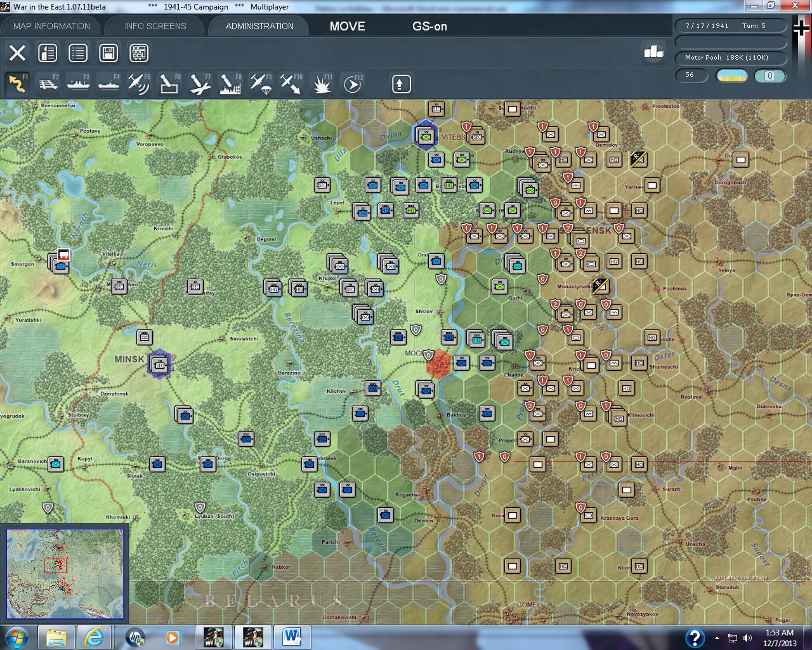Select the F1 Move mode icon
The image size is (812, 650).
coord(17,84)
